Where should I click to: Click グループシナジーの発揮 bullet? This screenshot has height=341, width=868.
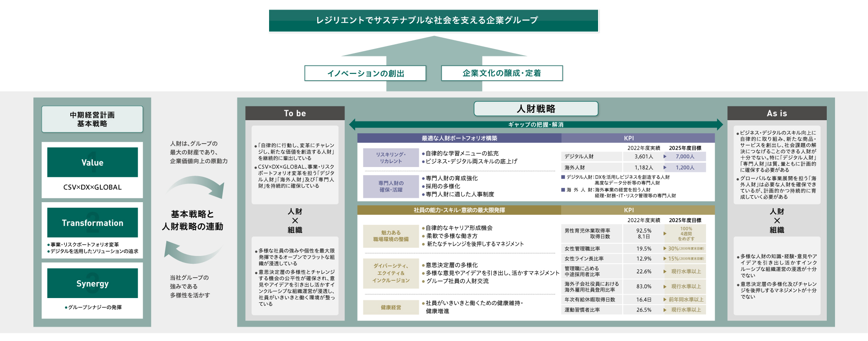coord(93,307)
